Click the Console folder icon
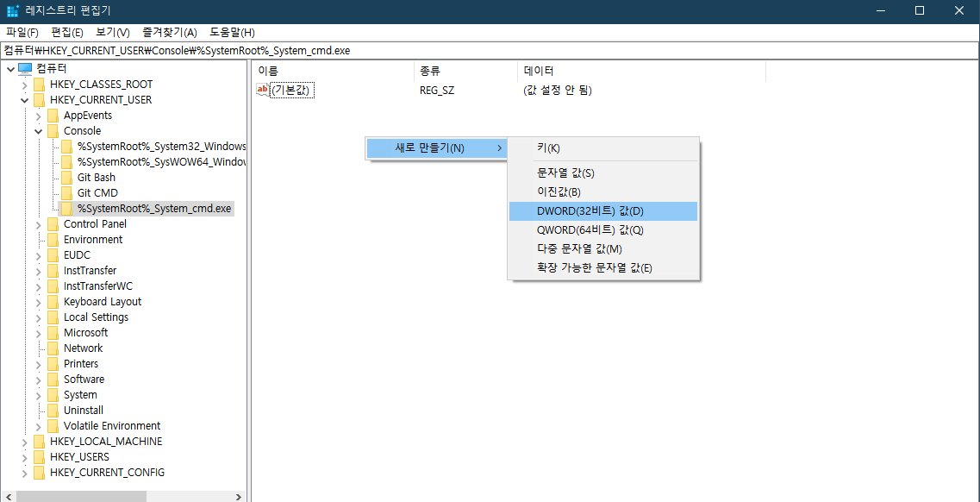 (53, 130)
